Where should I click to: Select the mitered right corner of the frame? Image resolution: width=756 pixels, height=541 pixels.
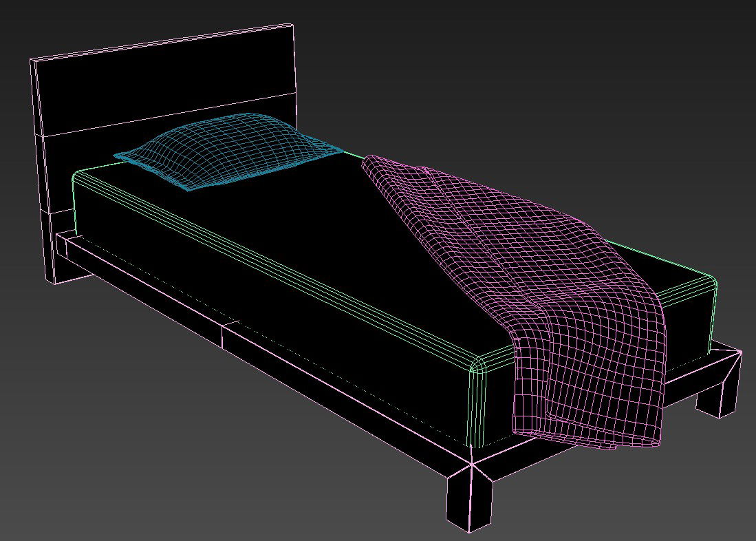728,359
